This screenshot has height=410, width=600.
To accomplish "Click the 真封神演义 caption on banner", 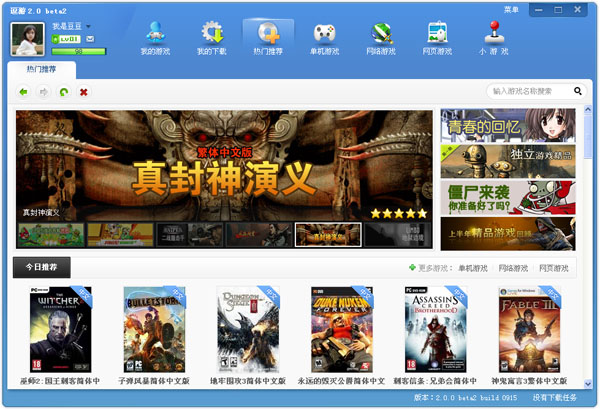I will [x=41, y=212].
